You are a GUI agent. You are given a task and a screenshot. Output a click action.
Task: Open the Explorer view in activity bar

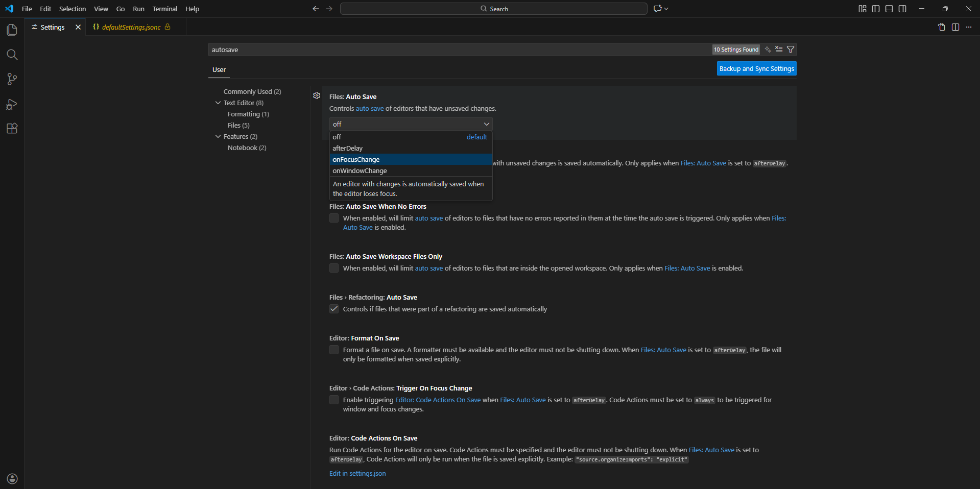[x=12, y=30]
